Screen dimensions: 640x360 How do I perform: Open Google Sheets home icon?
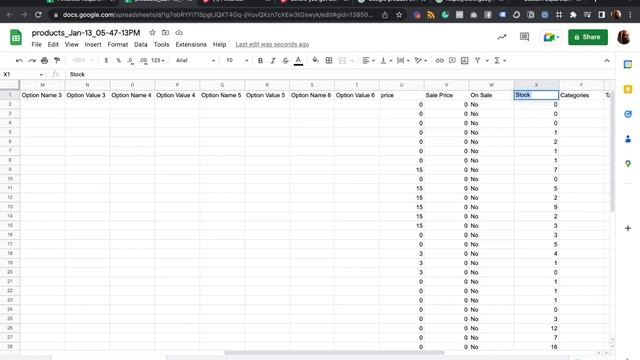pyautogui.click(x=16, y=38)
